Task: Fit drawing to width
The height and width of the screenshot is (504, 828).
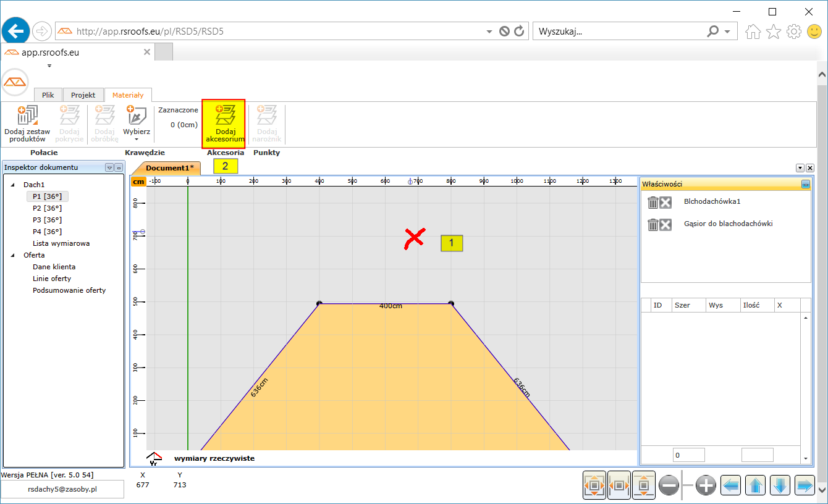Action: 619,486
